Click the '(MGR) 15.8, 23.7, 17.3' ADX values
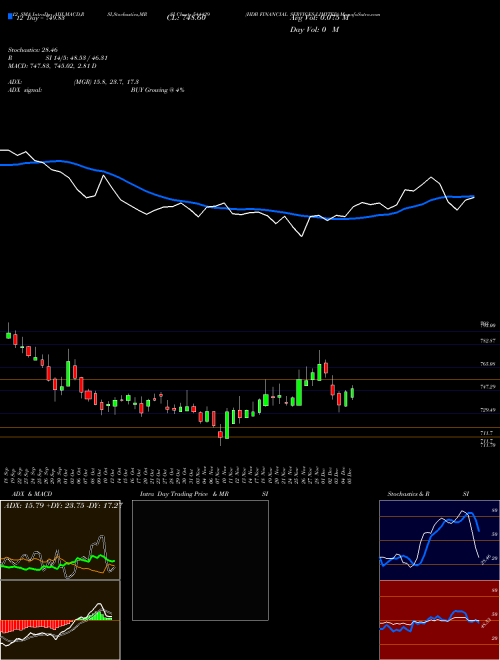The image size is (500, 660). click(x=106, y=82)
